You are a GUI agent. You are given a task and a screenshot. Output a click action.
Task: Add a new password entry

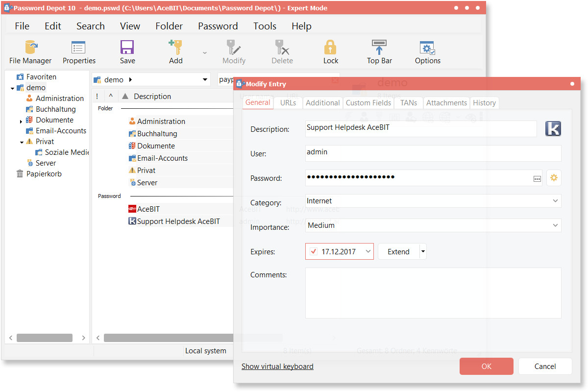[x=175, y=52]
